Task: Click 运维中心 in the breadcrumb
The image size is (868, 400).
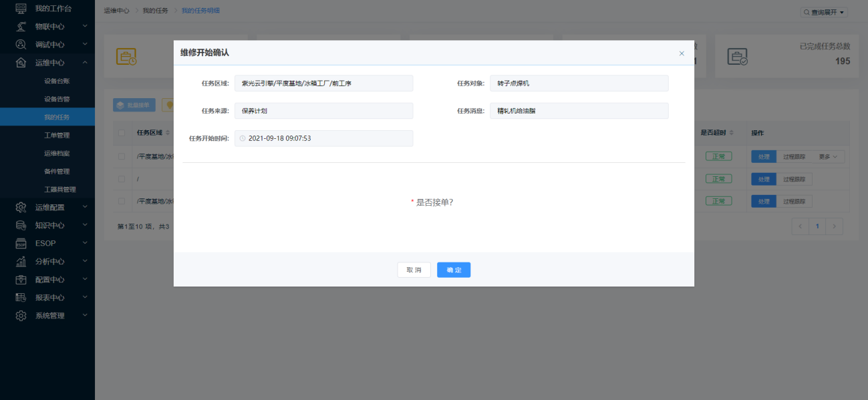Action: 116,11
